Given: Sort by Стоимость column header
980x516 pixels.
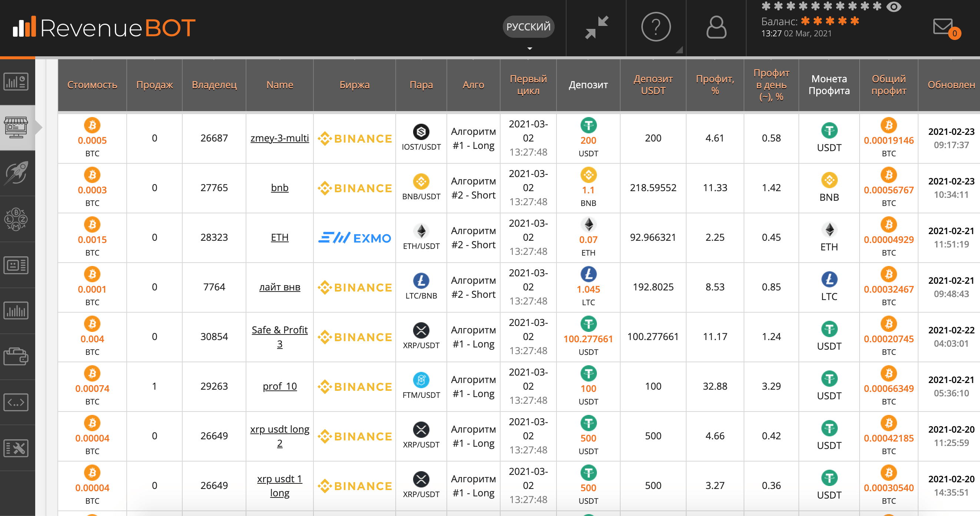Looking at the screenshot, I should tap(92, 85).
